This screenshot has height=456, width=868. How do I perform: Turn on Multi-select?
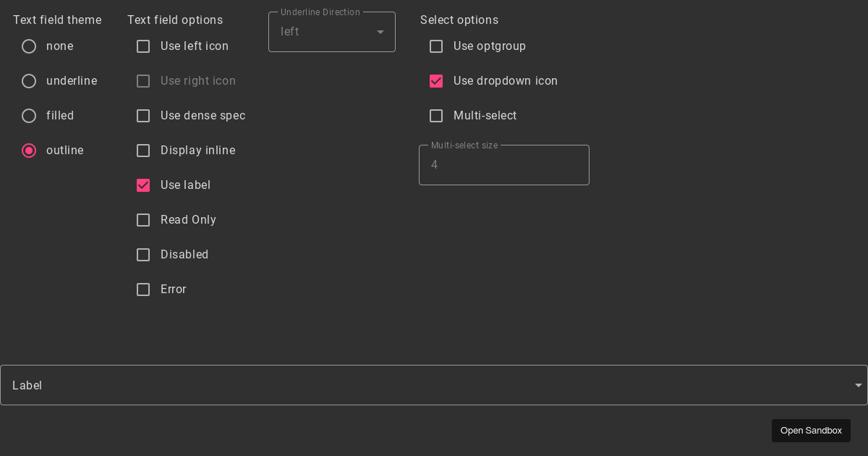point(436,116)
